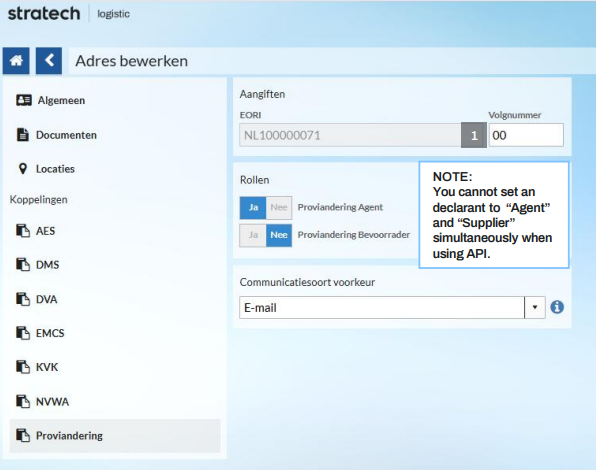The width and height of the screenshot is (596, 470).
Task: Click the Adres bewerken page title
Action: [x=132, y=61]
